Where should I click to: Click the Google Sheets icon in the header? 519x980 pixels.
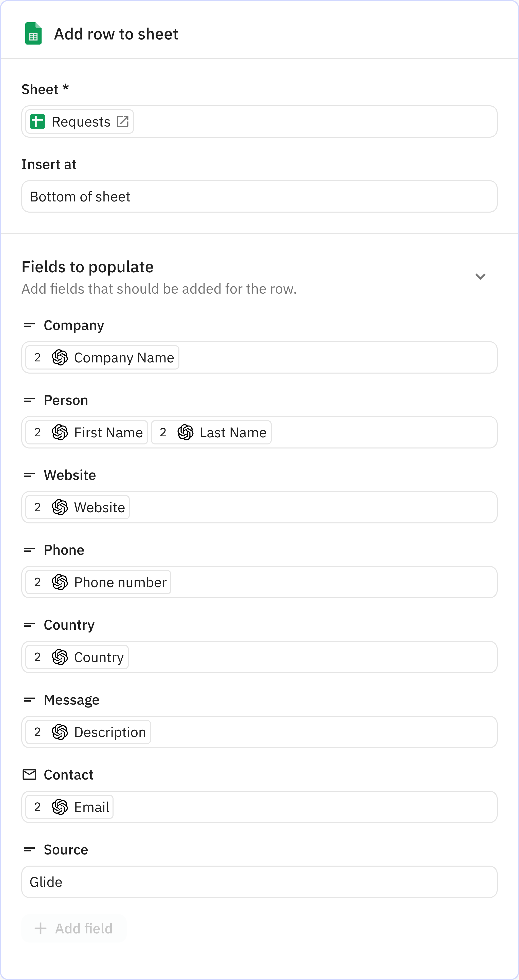pos(33,33)
